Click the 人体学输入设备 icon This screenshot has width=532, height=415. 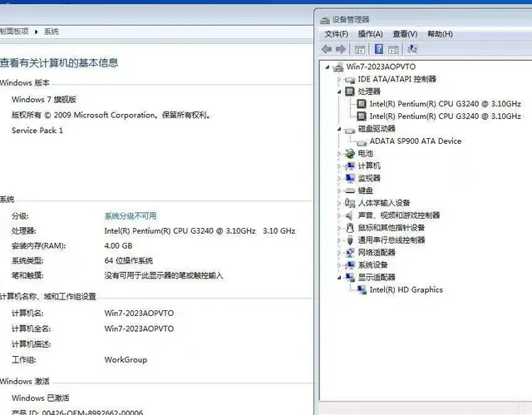350,203
